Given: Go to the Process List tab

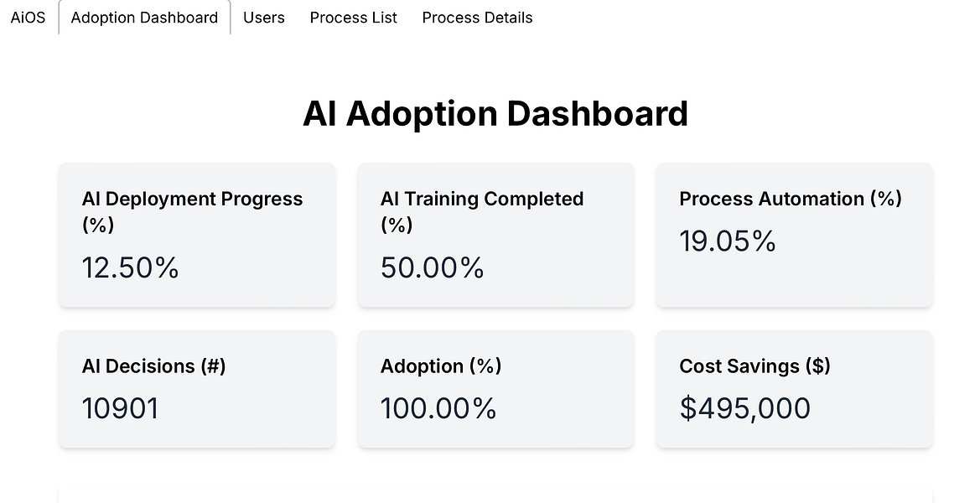Looking at the screenshot, I should coord(354,18).
